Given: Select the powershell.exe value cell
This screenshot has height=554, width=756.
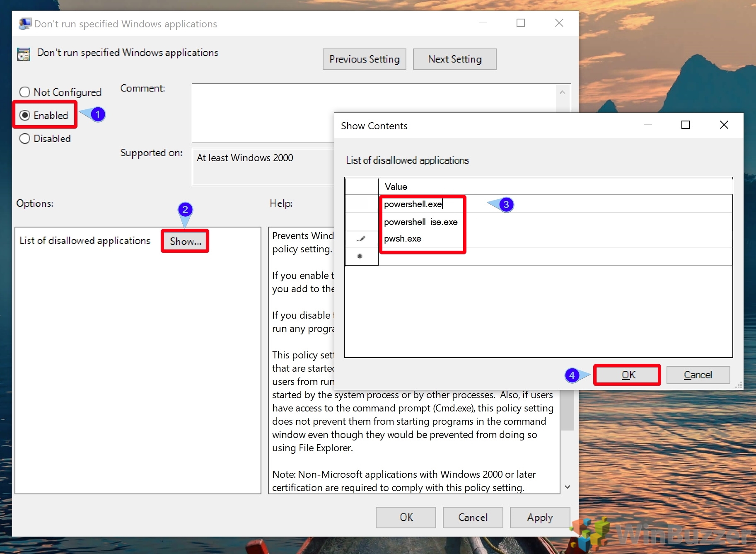Looking at the screenshot, I should coord(414,204).
